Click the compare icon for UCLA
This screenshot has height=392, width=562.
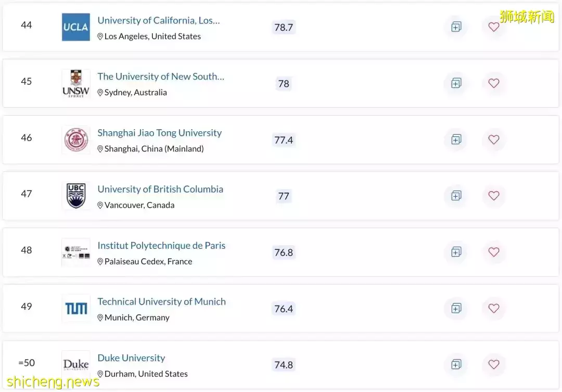pyautogui.click(x=456, y=27)
